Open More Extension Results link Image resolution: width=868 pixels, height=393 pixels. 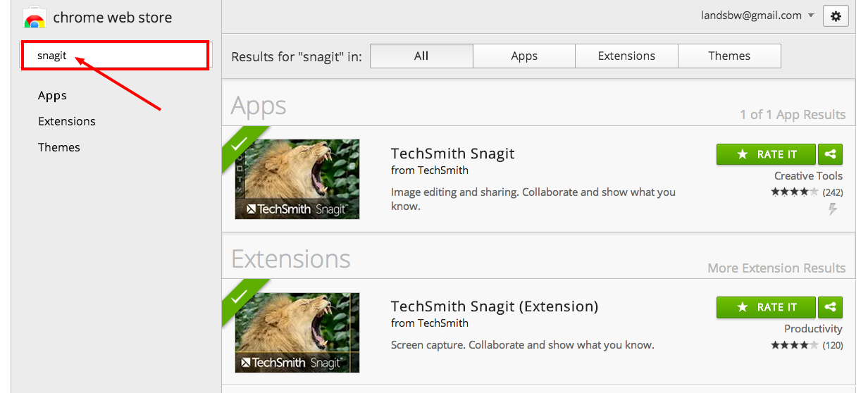point(776,268)
